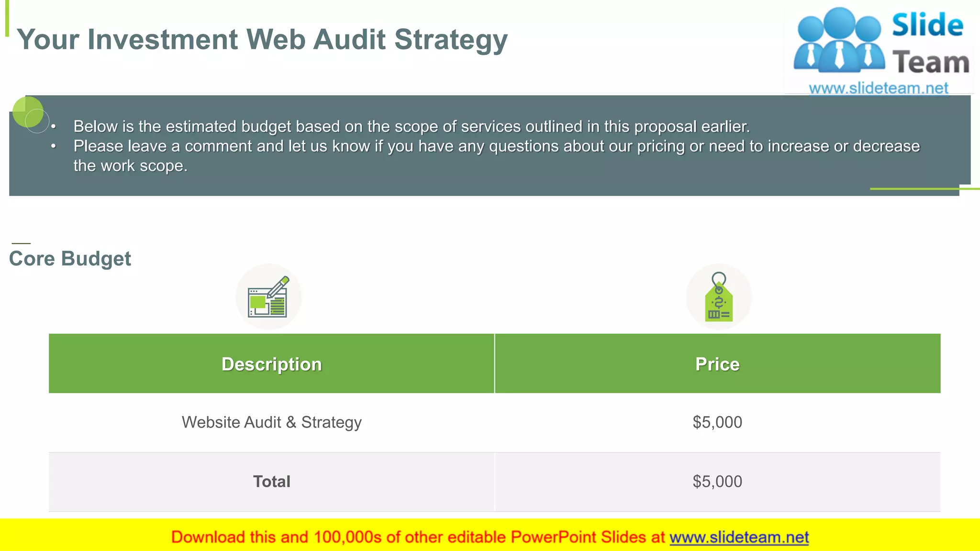Click the price tag icon above Price
Image resolution: width=980 pixels, height=551 pixels.
(719, 297)
